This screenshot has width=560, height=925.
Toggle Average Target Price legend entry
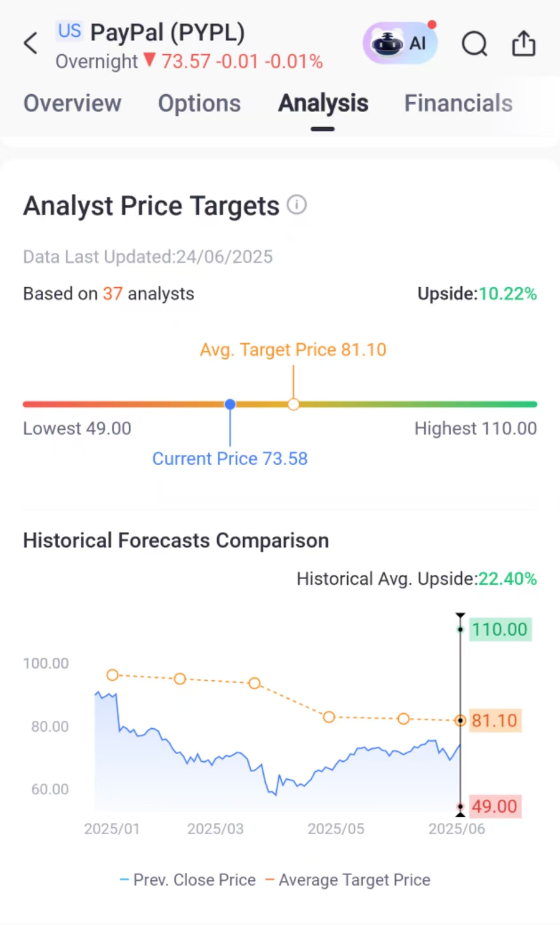[348, 880]
